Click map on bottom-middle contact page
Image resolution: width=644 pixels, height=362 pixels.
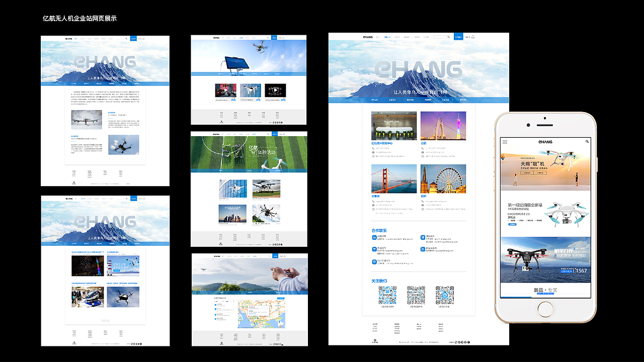pyautogui.click(x=261, y=314)
